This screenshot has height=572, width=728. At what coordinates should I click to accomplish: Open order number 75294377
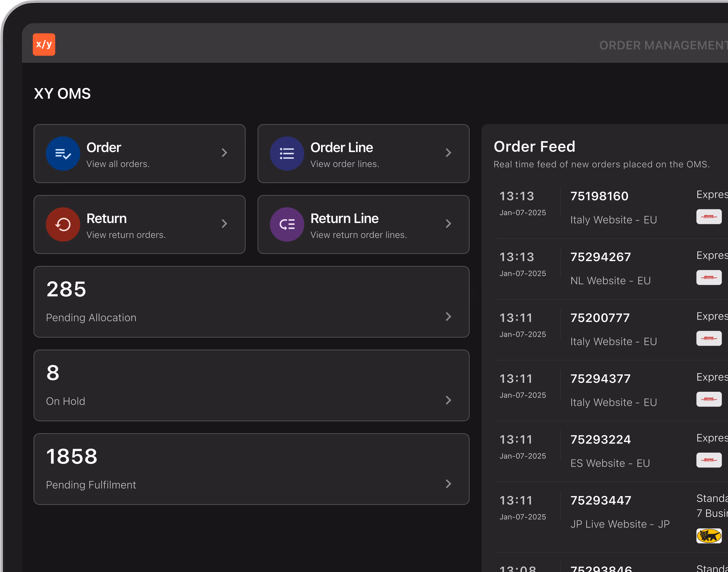tap(600, 379)
